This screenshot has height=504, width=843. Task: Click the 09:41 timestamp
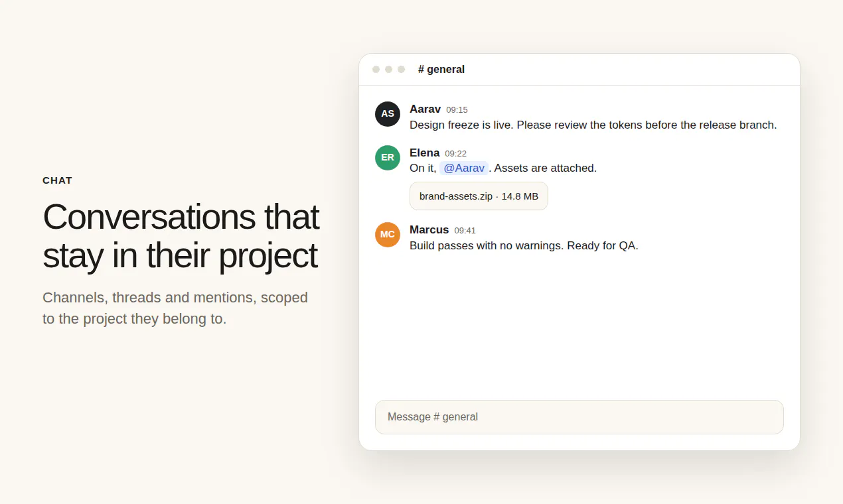coord(465,231)
